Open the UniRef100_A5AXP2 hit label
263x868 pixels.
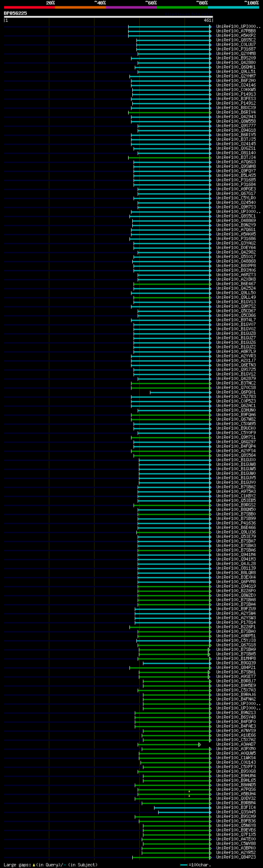pyautogui.click(x=236, y=35)
